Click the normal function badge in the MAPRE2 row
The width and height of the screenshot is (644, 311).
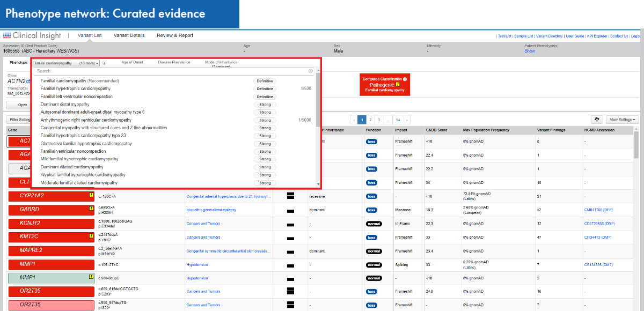click(x=373, y=251)
